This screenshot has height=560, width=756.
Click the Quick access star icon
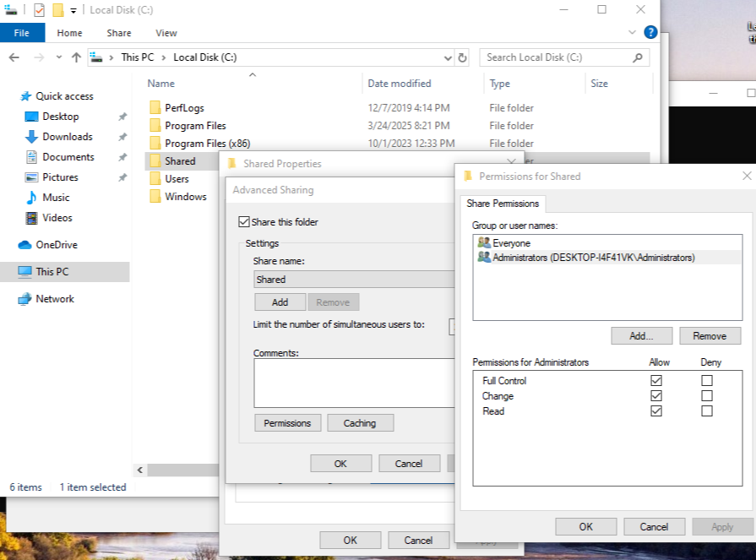click(x=25, y=96)
